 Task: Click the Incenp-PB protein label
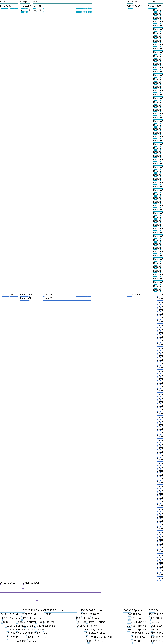(x=26, y=298)
